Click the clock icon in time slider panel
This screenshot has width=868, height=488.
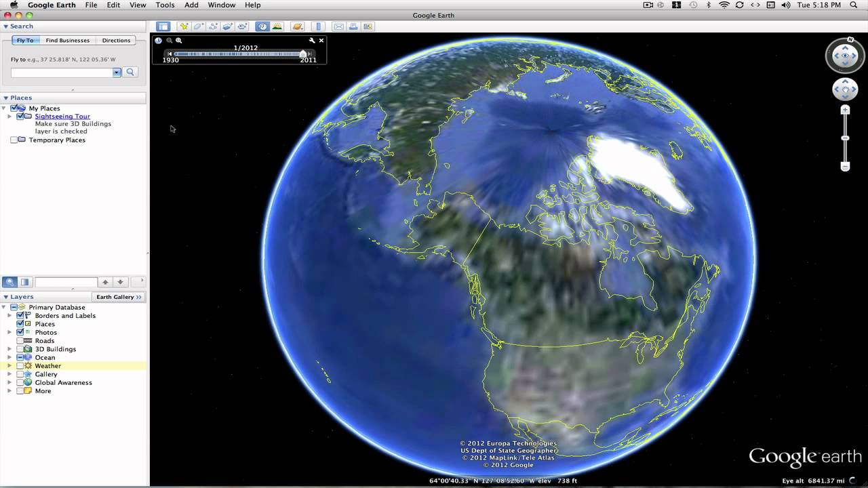[x=158, y=41]
